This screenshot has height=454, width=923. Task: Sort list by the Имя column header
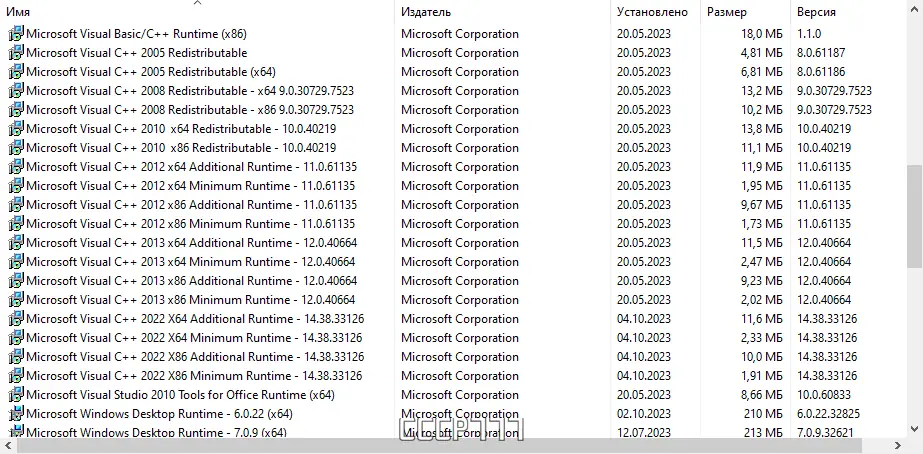(18, 12)
